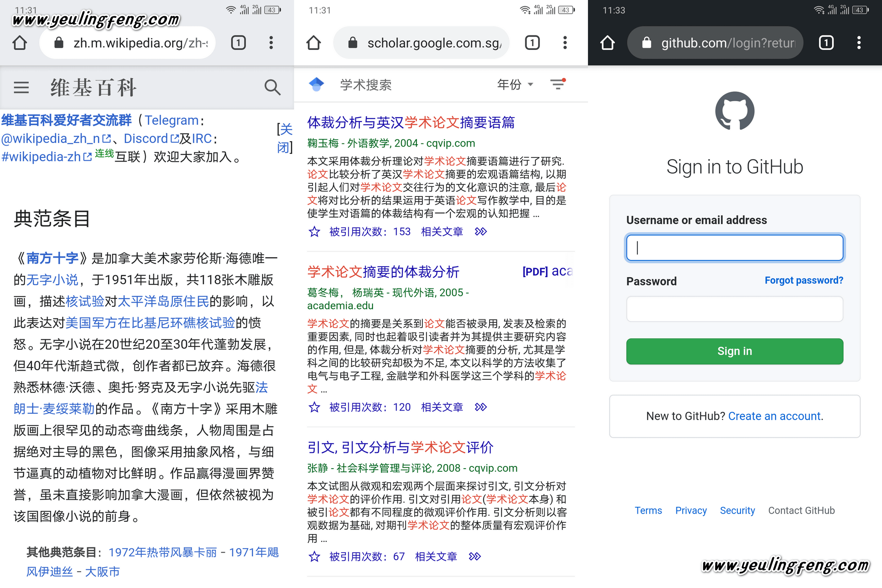Open three-dot menu in GitHub browser
The height and width of the screenshot is (588, 882).
(x=858, y=43)
